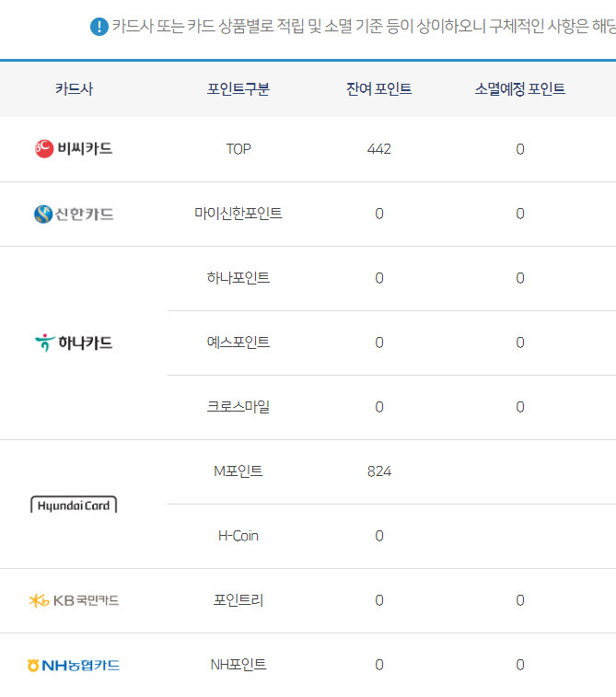
Task: Click the NH Nonghyup Card logo
Action: [x=74, y=665]
